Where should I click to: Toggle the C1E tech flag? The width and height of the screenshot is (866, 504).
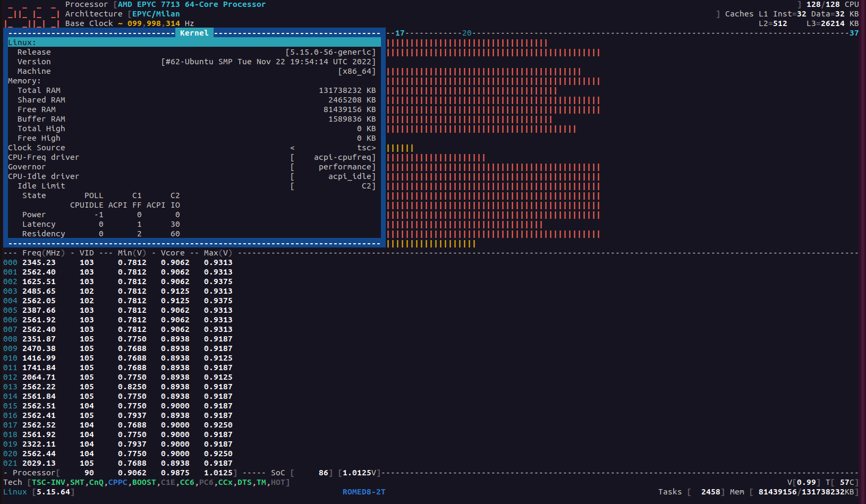coord(168,482)
